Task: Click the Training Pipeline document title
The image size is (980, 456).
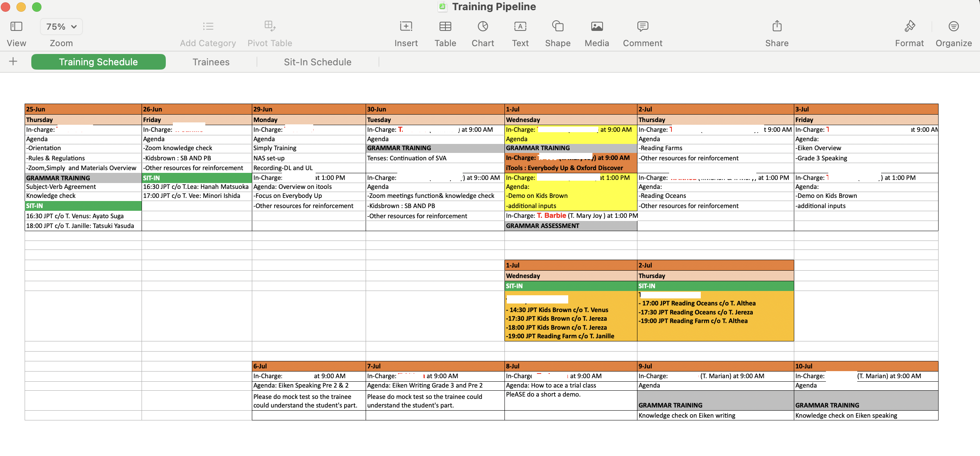Action: [x=494, y=7]
